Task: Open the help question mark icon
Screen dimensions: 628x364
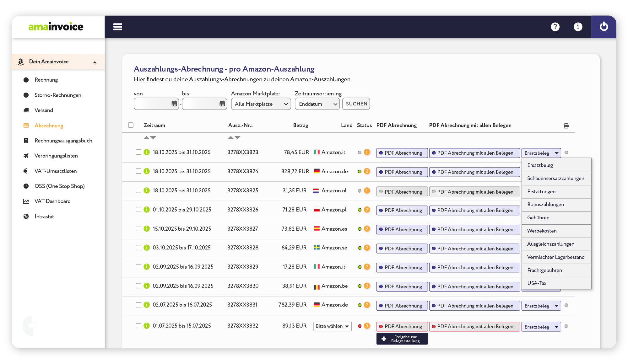Action: click(555, 27)
